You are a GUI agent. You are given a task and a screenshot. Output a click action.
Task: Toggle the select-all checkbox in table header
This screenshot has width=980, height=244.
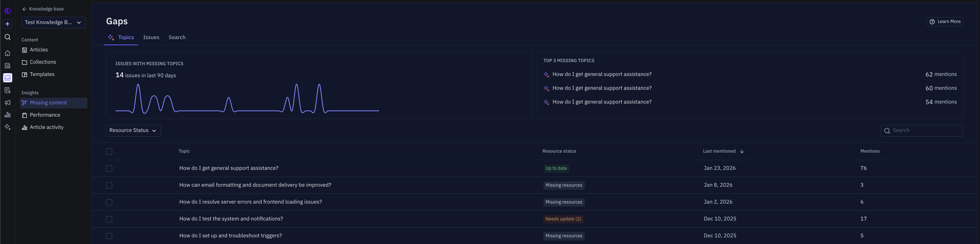(109, 151)
